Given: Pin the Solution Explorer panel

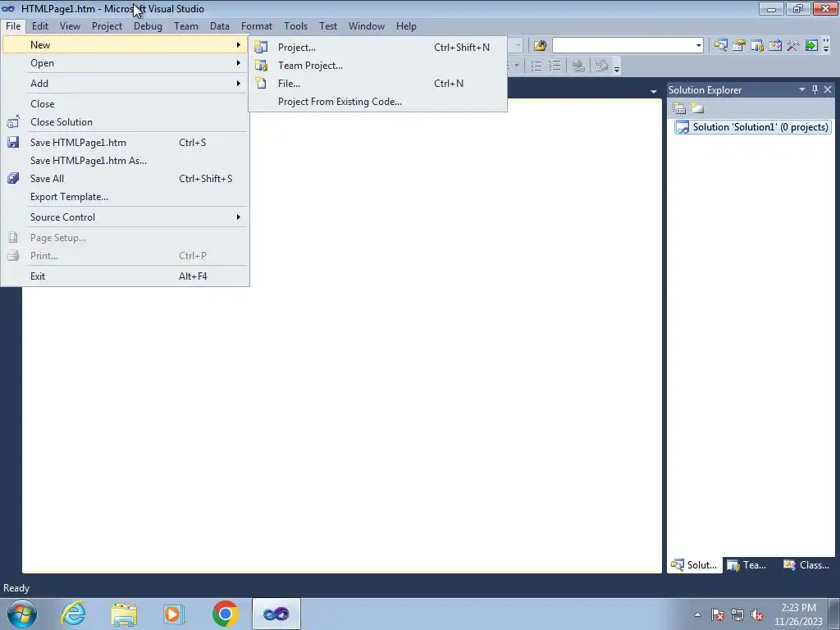Looking at the screenshot, I should coord(815,89).
